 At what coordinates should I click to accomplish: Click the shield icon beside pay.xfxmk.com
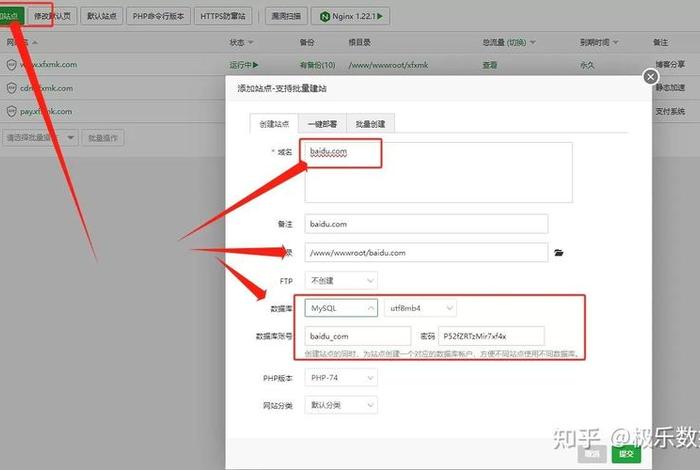pyautogui.click(x=12, y=112)
